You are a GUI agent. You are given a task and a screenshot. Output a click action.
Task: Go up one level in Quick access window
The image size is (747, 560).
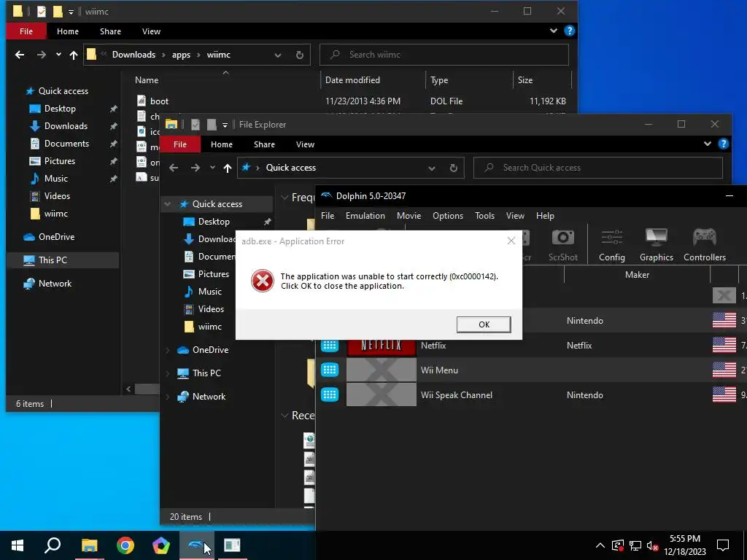228,168
